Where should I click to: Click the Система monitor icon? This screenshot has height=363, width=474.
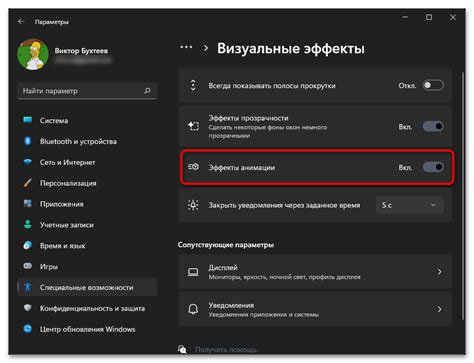(28, 120)
